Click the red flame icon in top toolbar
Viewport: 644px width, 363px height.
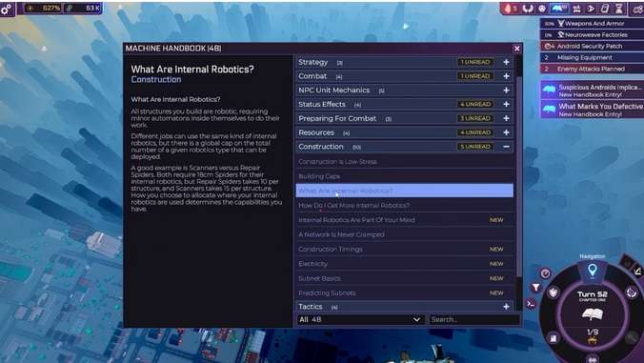(509, 9)
